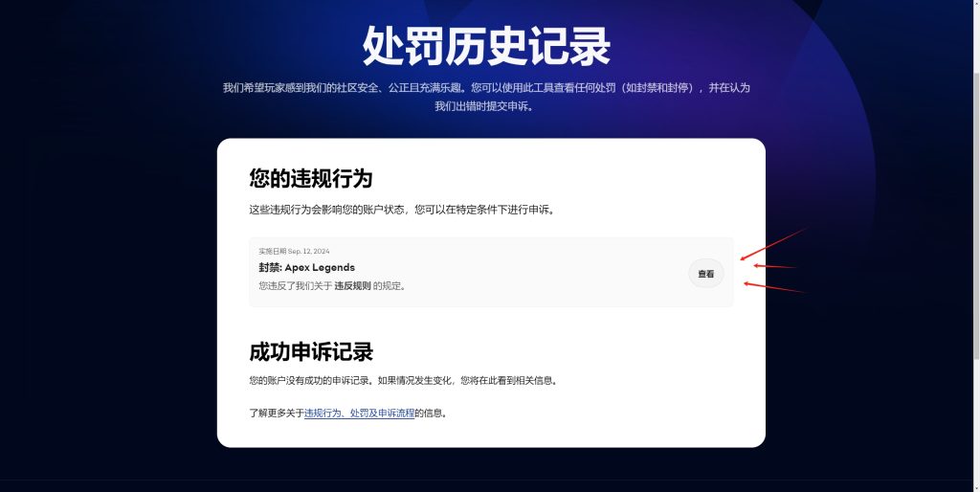Click the 处罚历史记录 page heading
Image resolution: width=980 pixels, height=492 pixels.
pyautogui.click(x=486, y=46)
